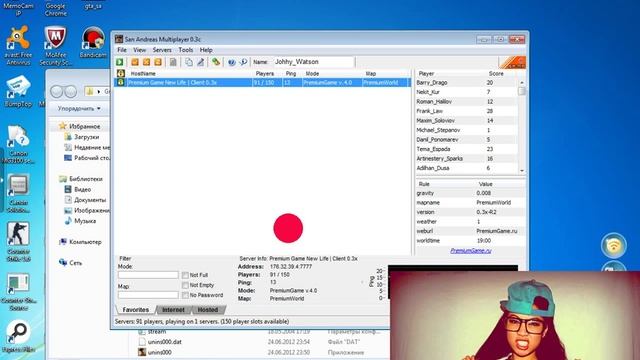Open the MemoCam desktop shortcut
Screen dimensions: 640x360
coord(18,8)
